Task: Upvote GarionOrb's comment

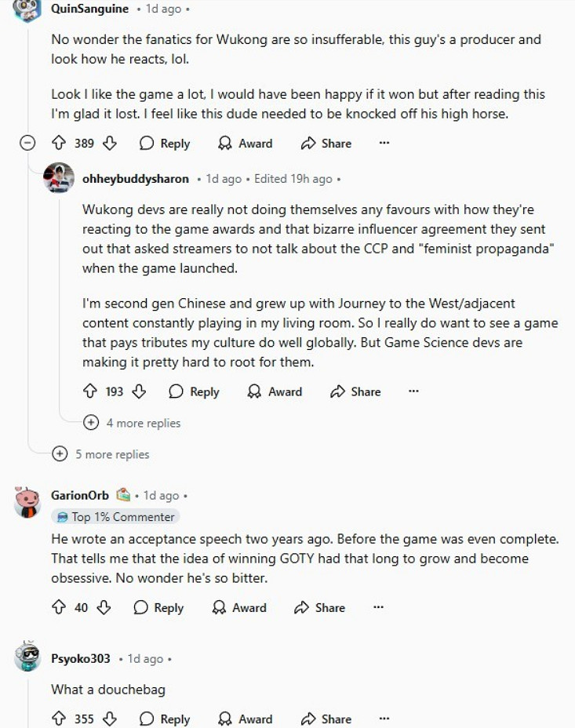Action: (x=58, y=607)
